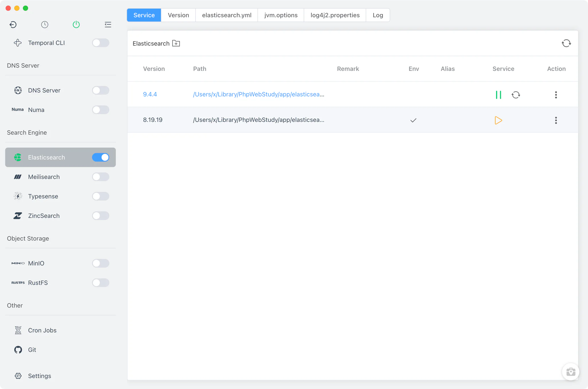The image size is (588, 389).
Task: Stop the 9.4.4 service with pause icon
Action: [x=498, y=95]
